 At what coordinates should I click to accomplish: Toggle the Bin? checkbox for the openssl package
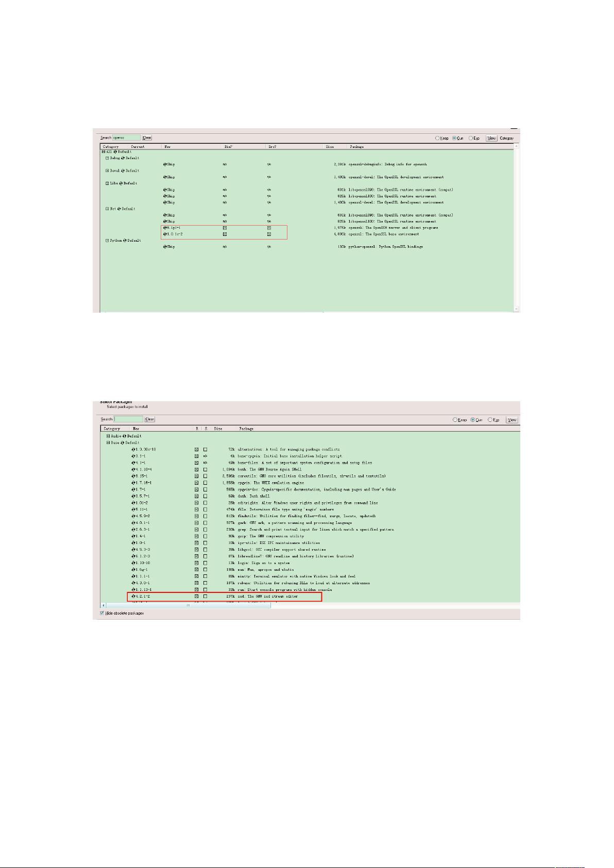coord(225,234)
